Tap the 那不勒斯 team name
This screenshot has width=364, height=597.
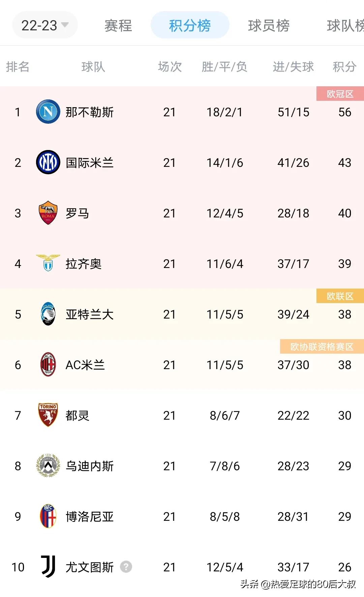pos(90,112)
